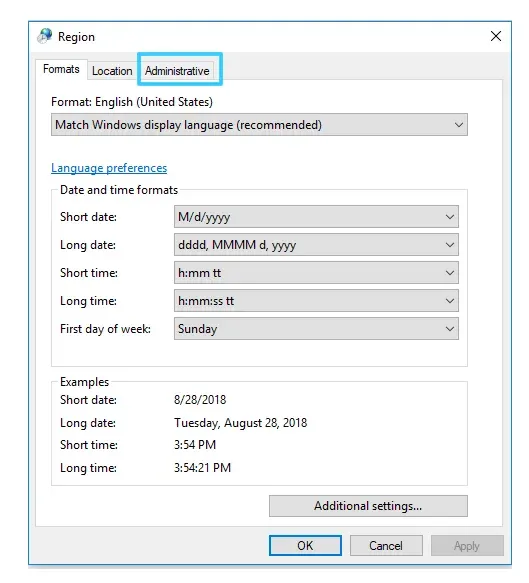Expand the Short date format dropdown
529x583 pixels.
point(316,216)
